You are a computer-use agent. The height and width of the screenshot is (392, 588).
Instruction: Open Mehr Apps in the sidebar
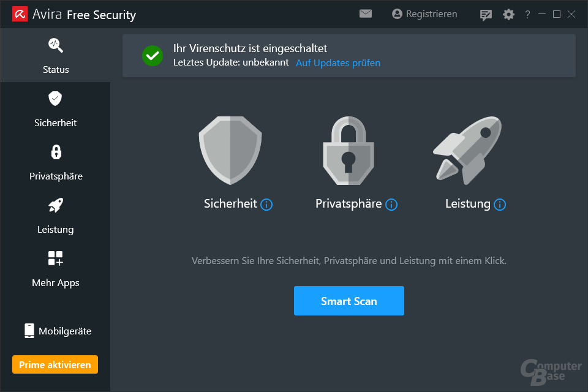[56, 269]
